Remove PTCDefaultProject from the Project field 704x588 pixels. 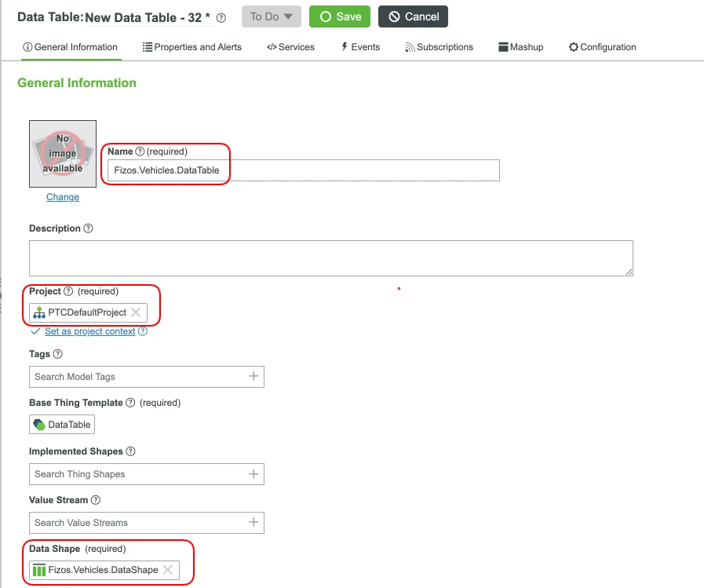(x=136, y=312)
